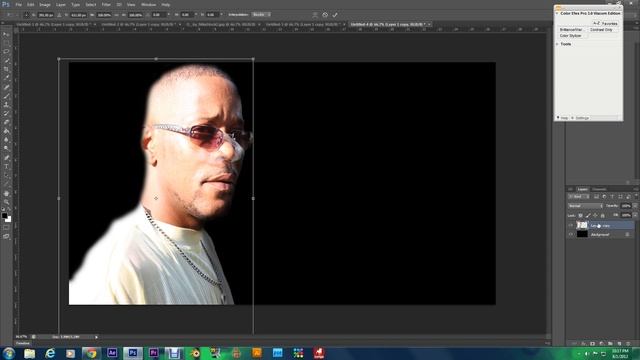Select the Crop tool
Viewport: 640px width, 360px height.
coord(6,69)
